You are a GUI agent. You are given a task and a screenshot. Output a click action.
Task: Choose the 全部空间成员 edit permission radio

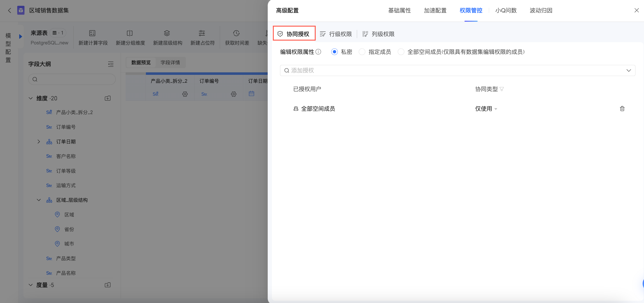pyautogui.click(x=401, y=52)
